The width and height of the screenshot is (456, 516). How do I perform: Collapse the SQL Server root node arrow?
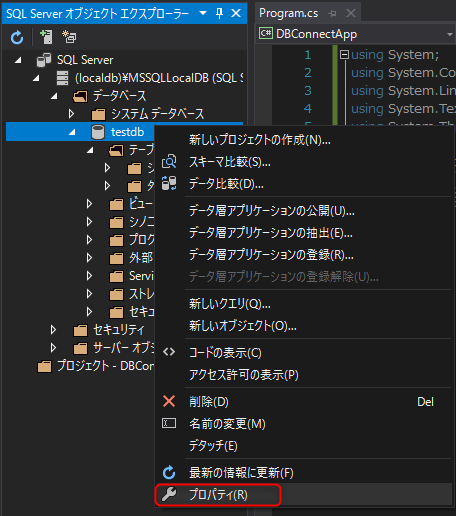click(x=18, y=60)
